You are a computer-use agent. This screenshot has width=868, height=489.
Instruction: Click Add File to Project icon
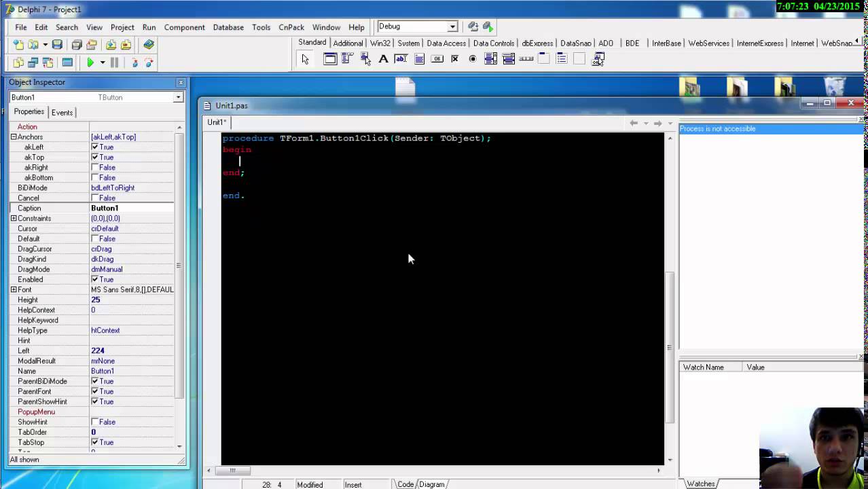click(x=111, y=45)
